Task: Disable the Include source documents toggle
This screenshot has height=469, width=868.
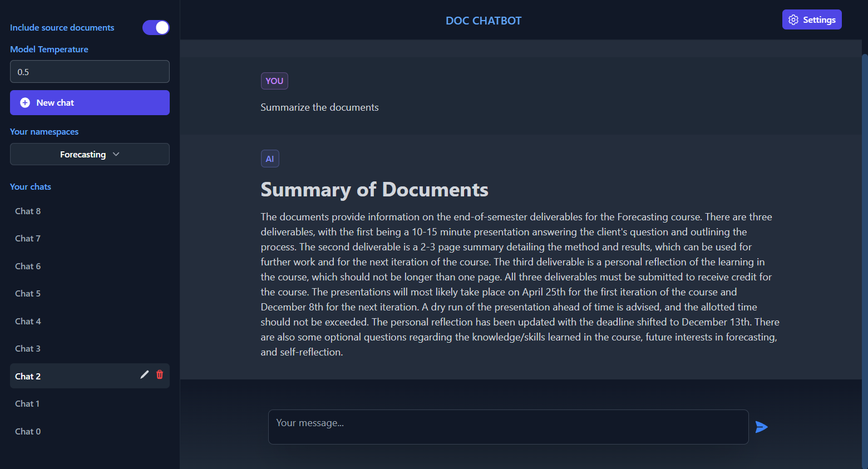Action: [x=155, y=27]
